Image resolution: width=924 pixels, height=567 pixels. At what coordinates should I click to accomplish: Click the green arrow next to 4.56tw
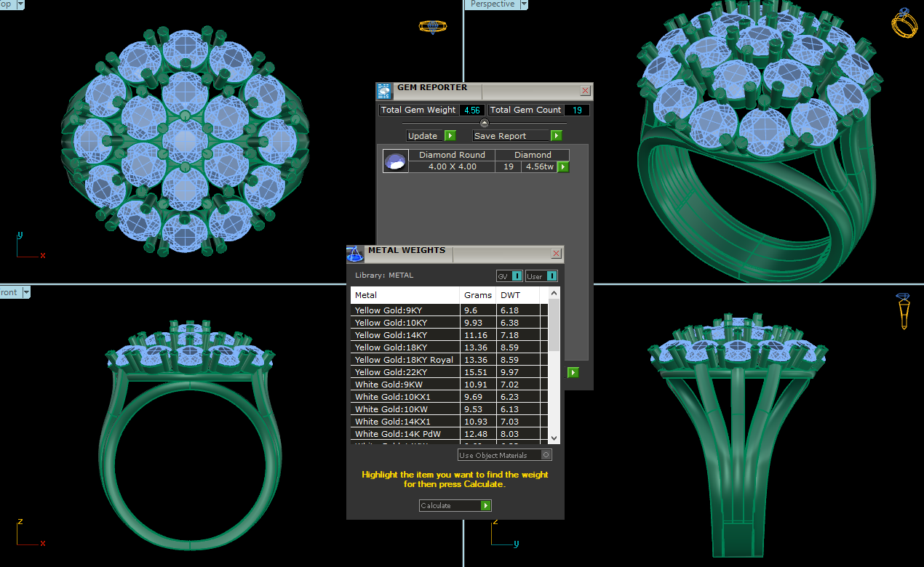562,167
